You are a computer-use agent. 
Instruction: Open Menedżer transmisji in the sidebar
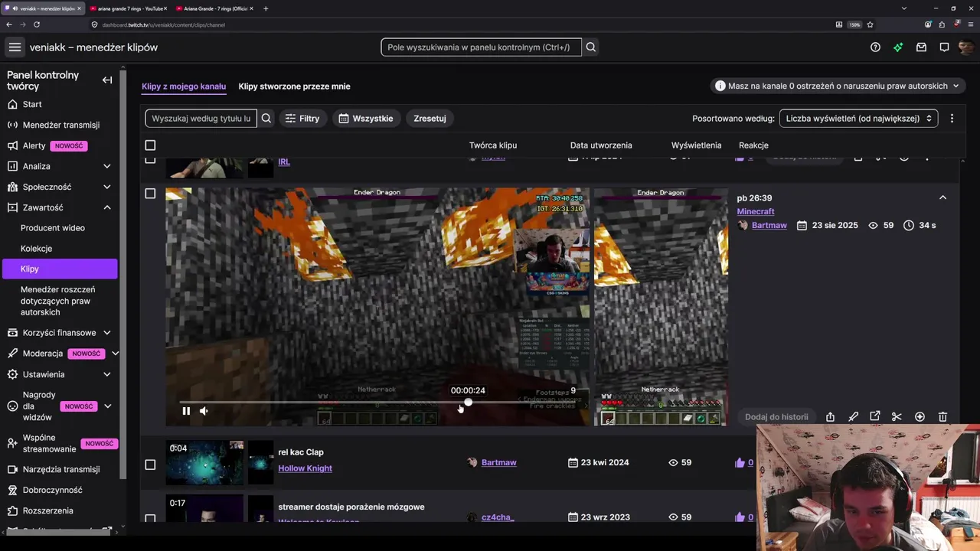pos(61,125)
